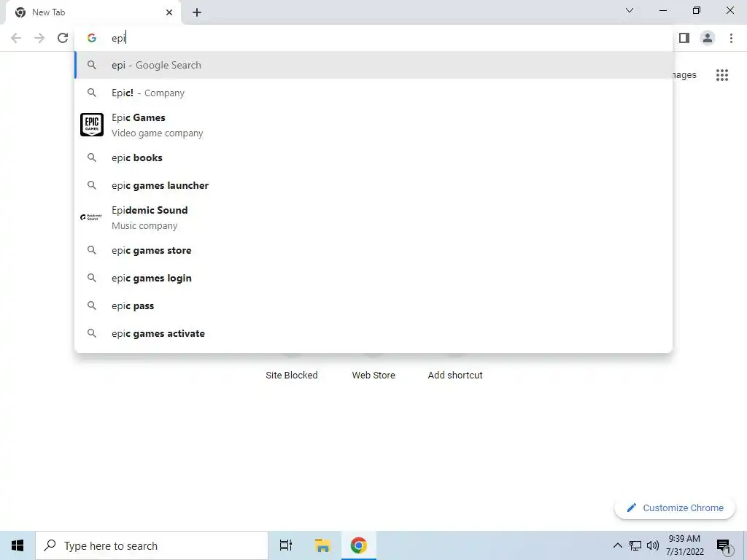The height and width of the screenshot is (560, 747).
Task: Open File Explorer from the taskbar
Action: (x=322, y=545)
